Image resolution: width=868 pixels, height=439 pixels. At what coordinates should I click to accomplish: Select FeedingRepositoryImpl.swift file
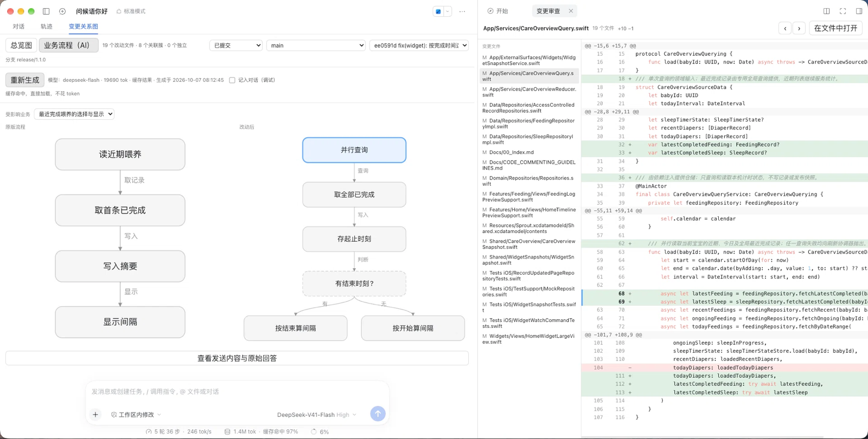coord(529,124)
